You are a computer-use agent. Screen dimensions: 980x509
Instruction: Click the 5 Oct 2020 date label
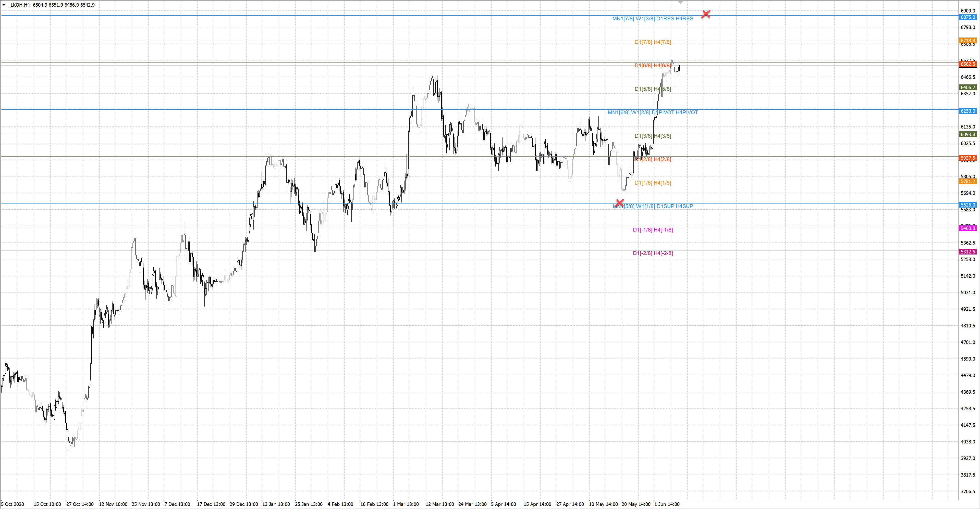click(x=13, y=504)
